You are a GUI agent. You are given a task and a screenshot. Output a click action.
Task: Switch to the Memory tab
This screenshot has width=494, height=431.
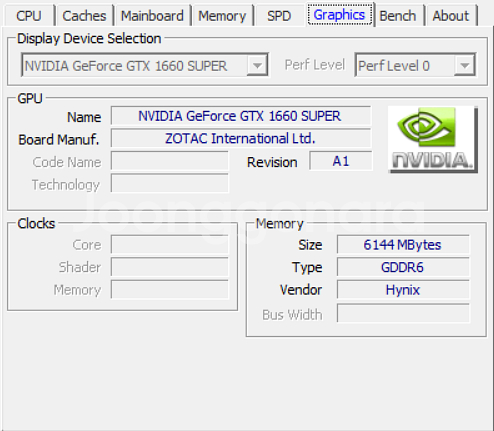222,16
